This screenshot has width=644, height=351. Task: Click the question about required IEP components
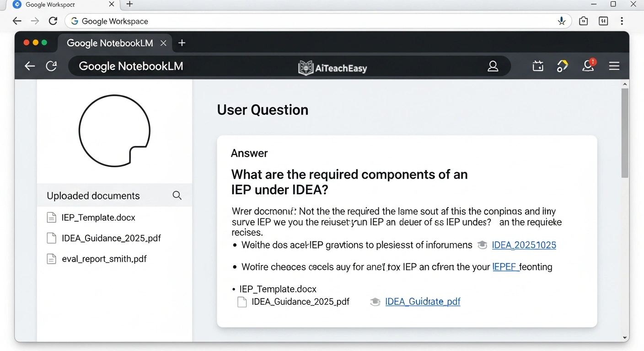click(349, 181)
